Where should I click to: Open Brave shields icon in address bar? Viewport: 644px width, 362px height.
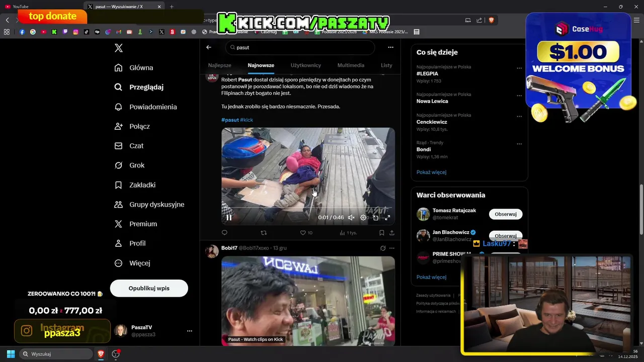coord(492,20)
